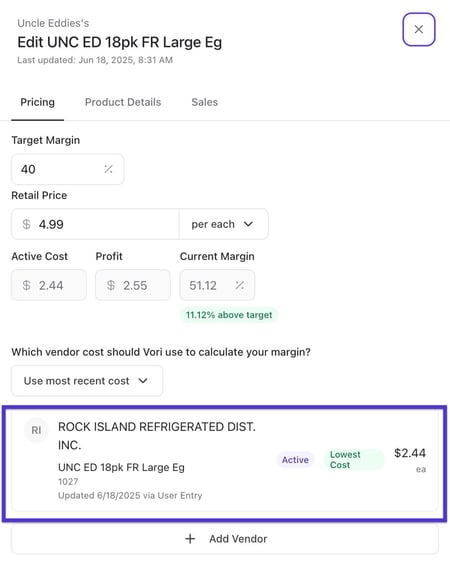Switch to the Product Details tab

123,102
